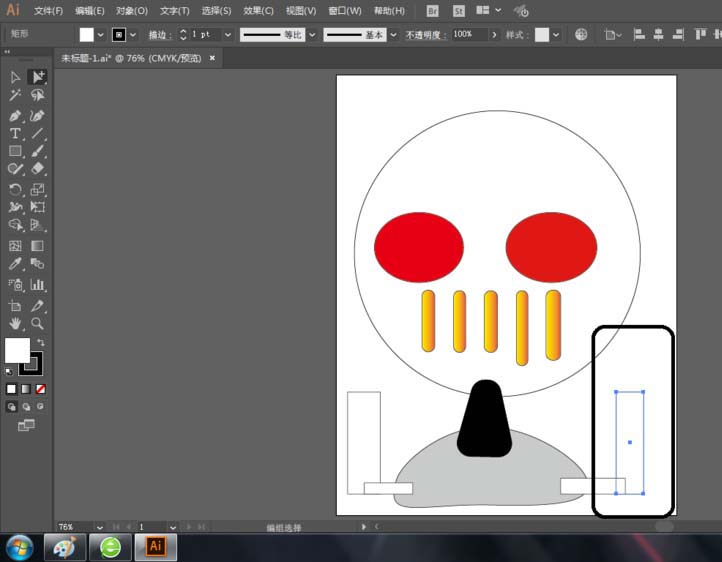Open the Bridge (Br) launcher icon
Image resolution: width=722 pixels, height=562 pixels.
pos(432,11)
